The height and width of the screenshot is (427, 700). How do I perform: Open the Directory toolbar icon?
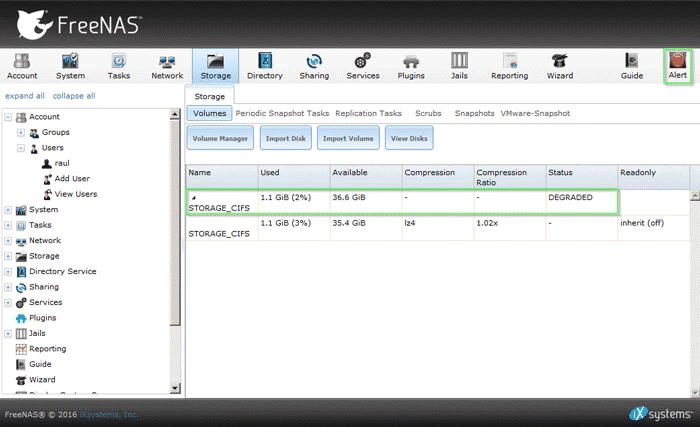(x=265, y=66)
